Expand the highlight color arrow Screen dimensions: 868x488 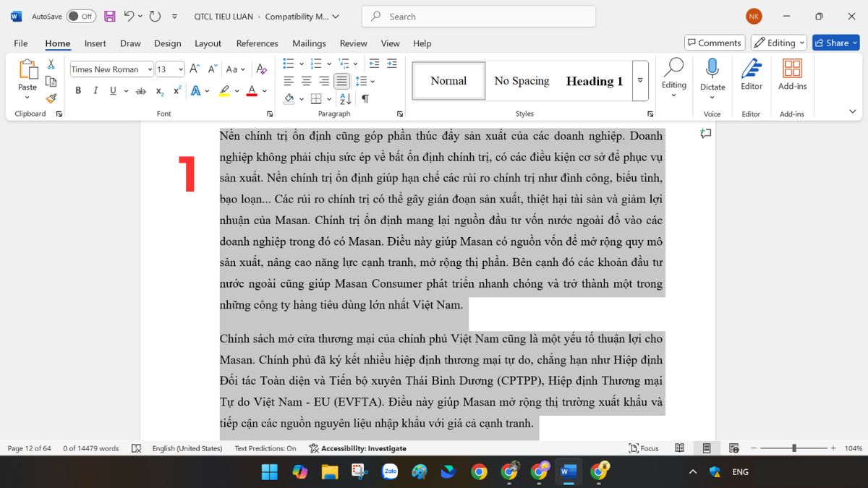(237, 91)
